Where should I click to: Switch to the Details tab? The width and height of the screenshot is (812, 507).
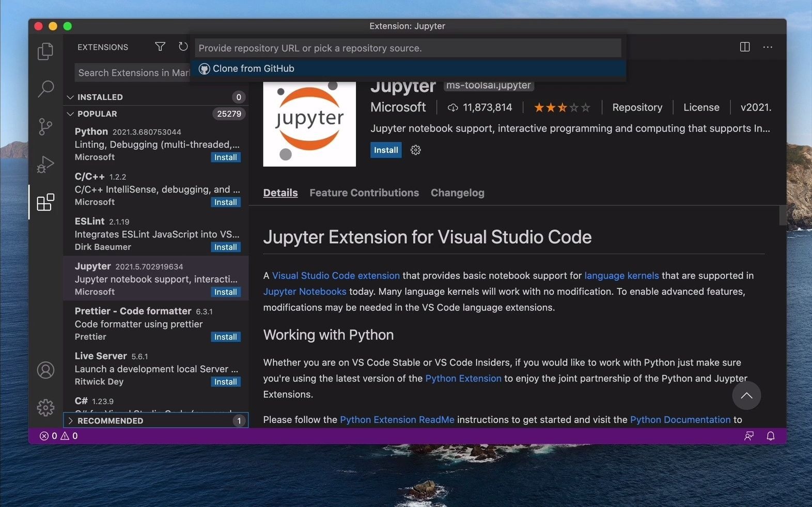point(280,193)
